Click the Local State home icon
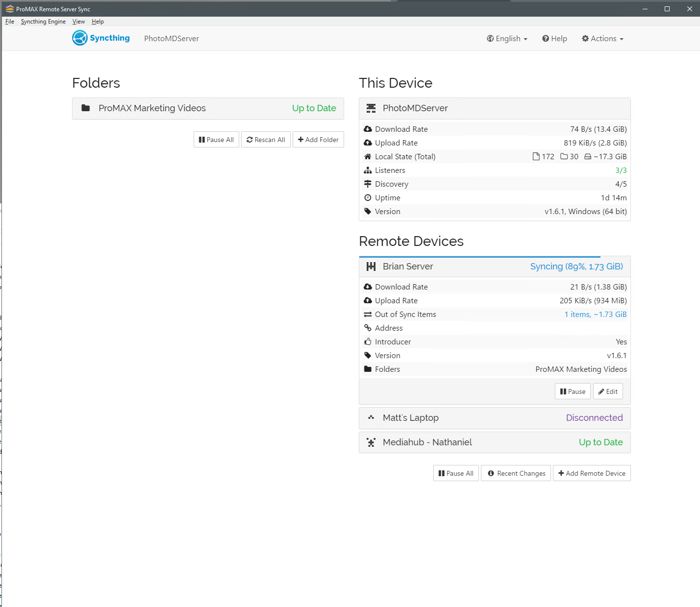The height and width of the screenshot is (607, 700). 368,156
